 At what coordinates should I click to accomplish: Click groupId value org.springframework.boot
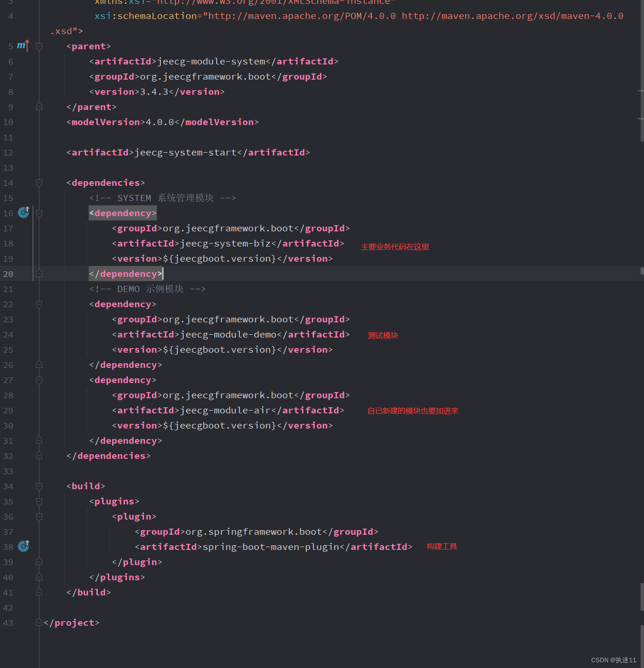coord(254,532)
